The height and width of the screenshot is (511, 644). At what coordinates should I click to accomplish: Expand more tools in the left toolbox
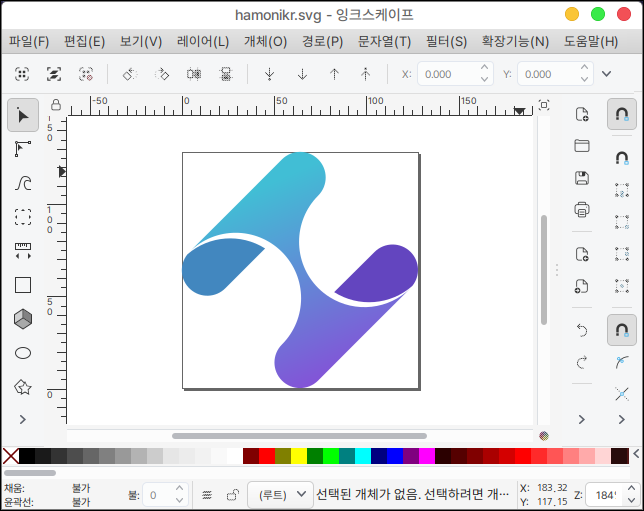[x=22, y=419]
